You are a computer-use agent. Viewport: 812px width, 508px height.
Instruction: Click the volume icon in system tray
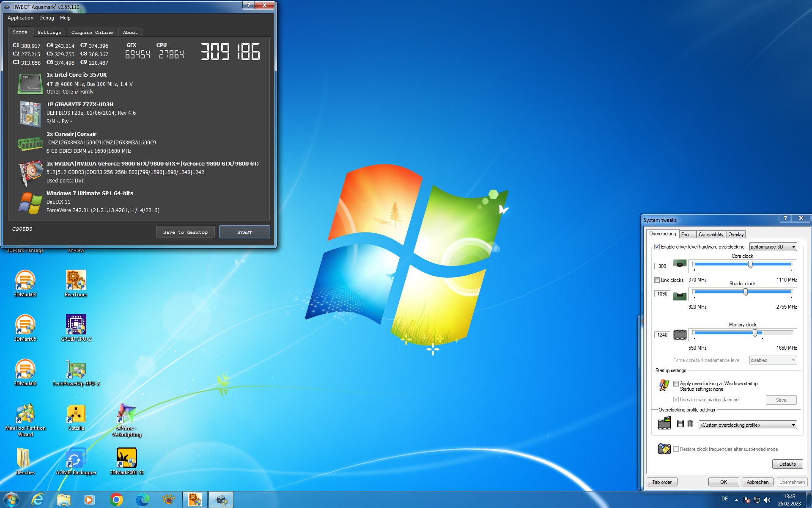click(767, 500)
